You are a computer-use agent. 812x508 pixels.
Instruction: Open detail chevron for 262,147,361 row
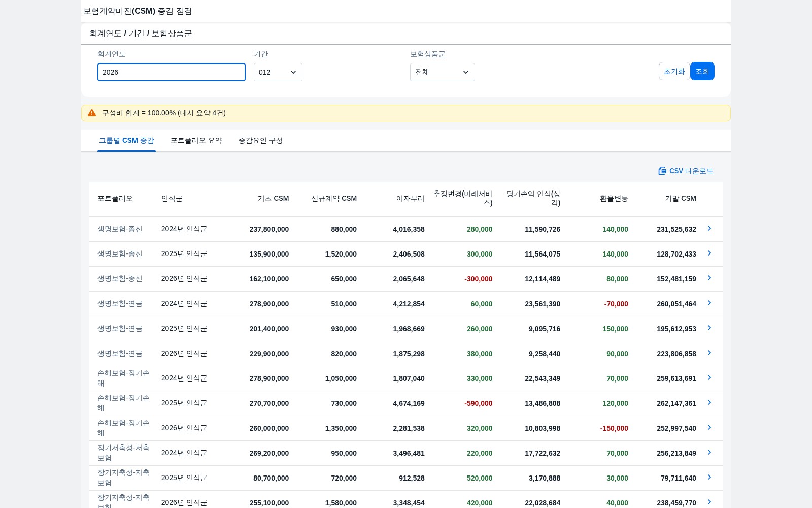click(x=709, y=403)
